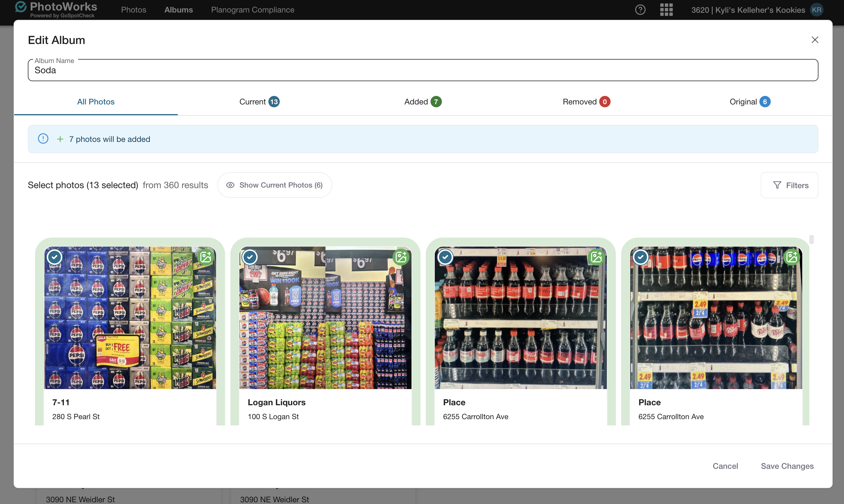
Task: Open the Added tab
Action: [423, 102]
